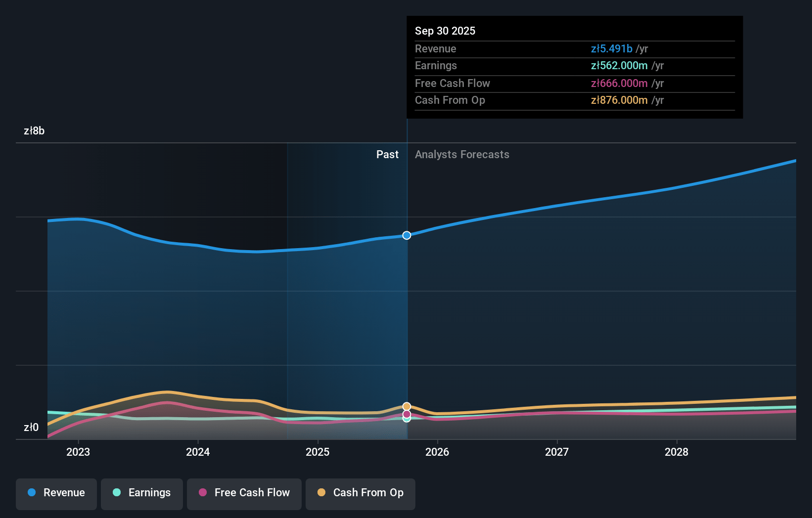This screenshot has width=812, height=518.
Task: Click the 2027 x-axis tick label
Action: pos(557,452)
